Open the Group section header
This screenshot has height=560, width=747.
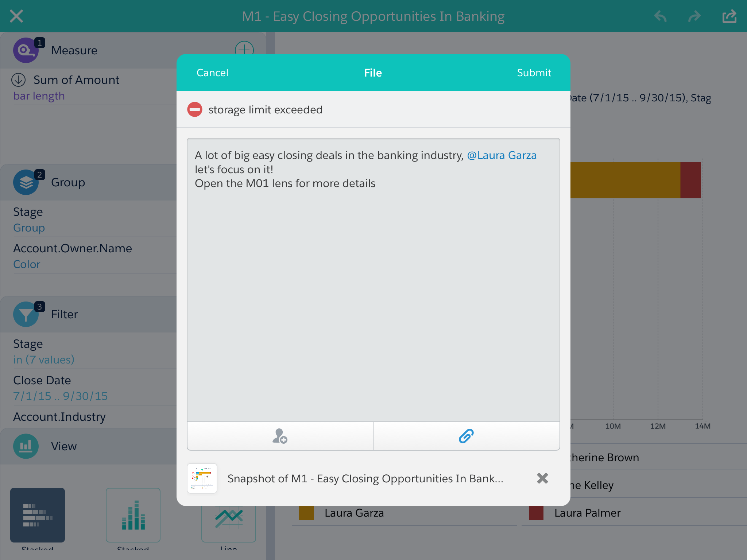tap(68, 182)
